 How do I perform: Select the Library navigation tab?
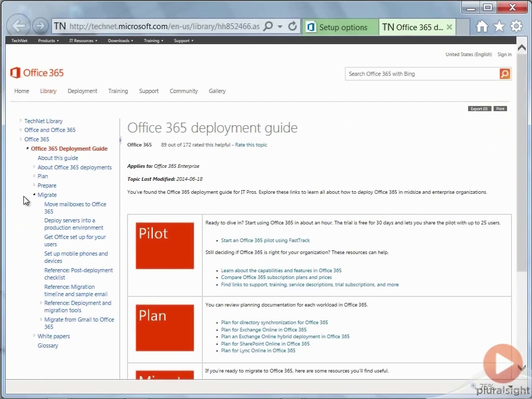coord(48,91)
